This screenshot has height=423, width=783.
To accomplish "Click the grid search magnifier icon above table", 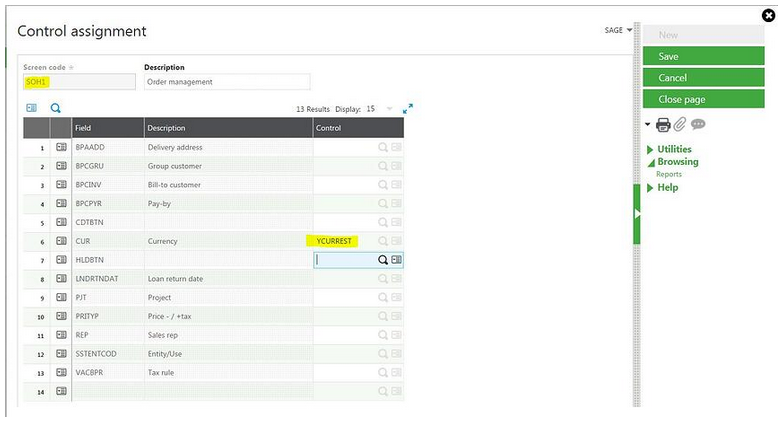I will tap(56, 108).
